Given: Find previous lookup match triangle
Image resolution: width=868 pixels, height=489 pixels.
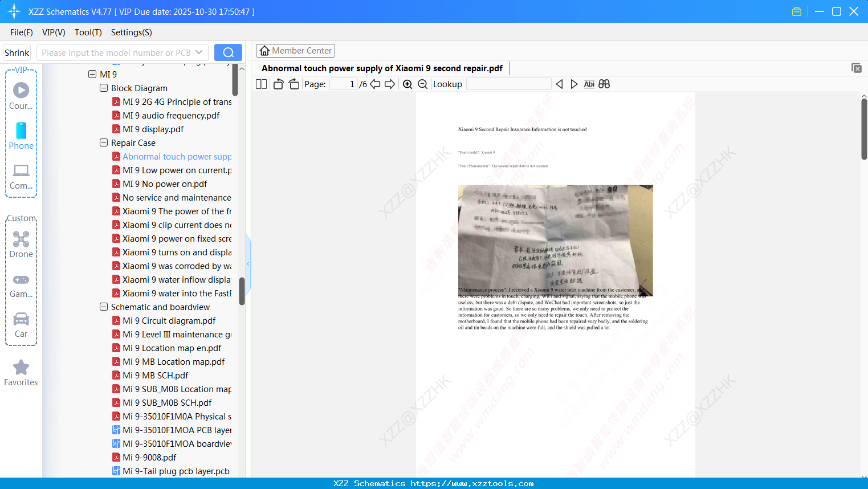Looking at the screenshot, I should click(559, 84).
